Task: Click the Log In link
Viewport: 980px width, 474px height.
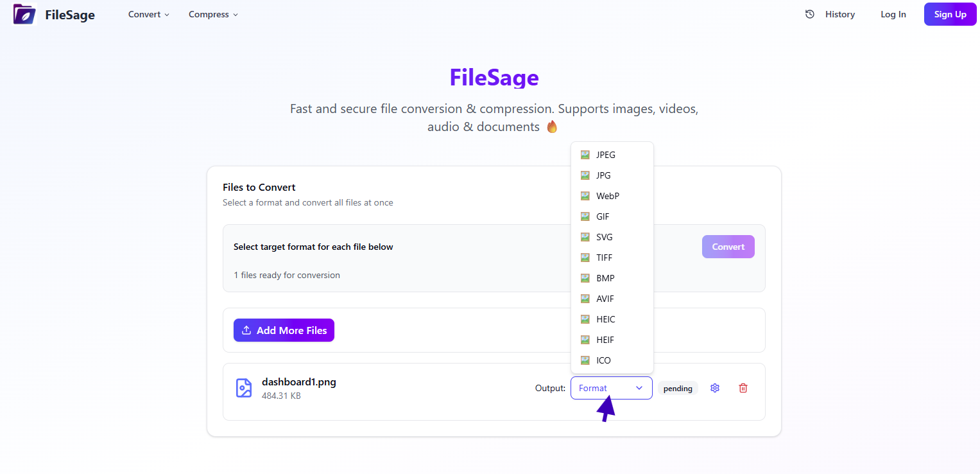Action: 893,14
